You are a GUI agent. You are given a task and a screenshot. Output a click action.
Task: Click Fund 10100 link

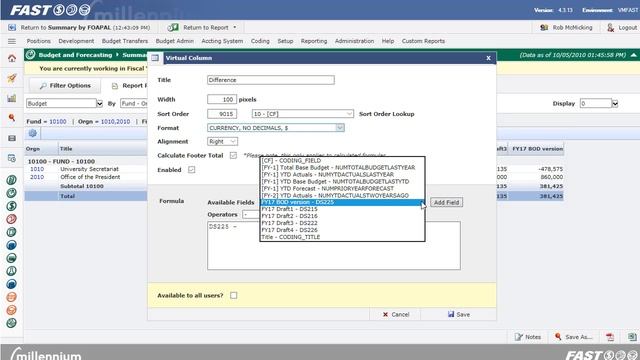click(x=58, y=122)
